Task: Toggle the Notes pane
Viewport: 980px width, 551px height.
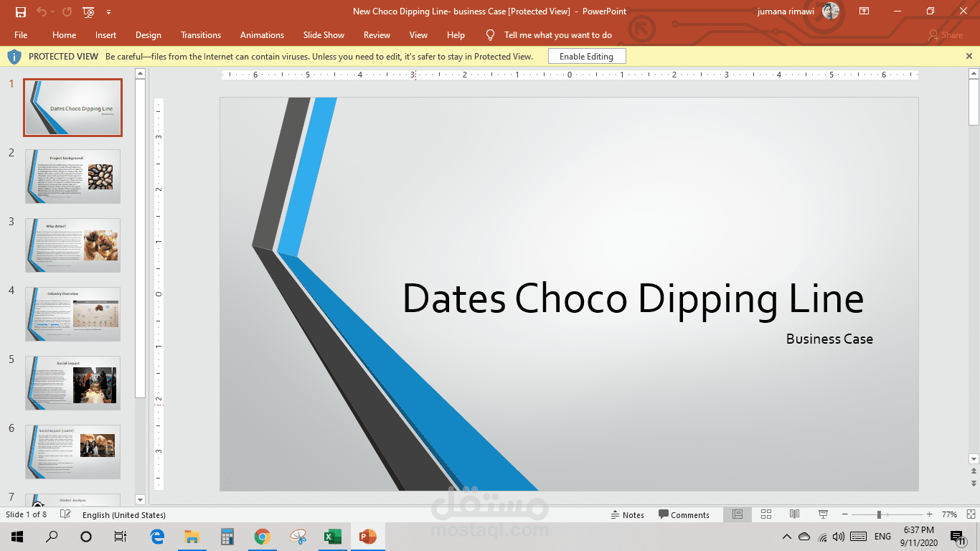Action: pos(627,514)
